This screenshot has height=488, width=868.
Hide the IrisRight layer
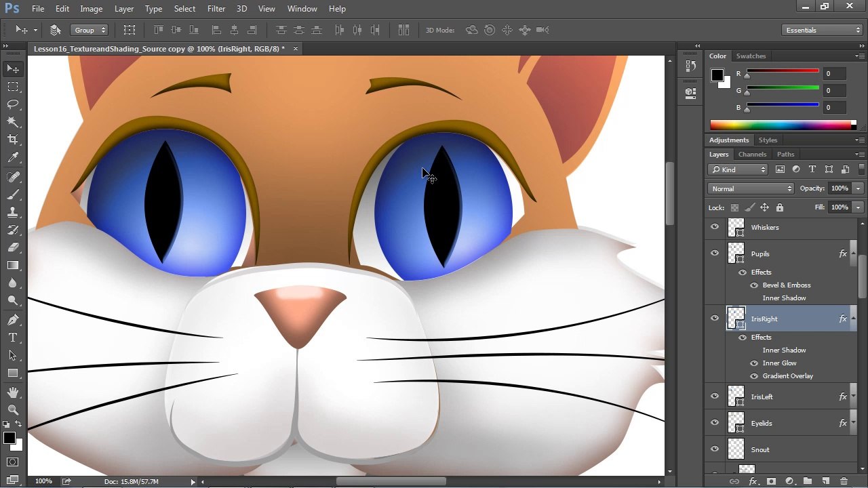click(x=715, y=319)
